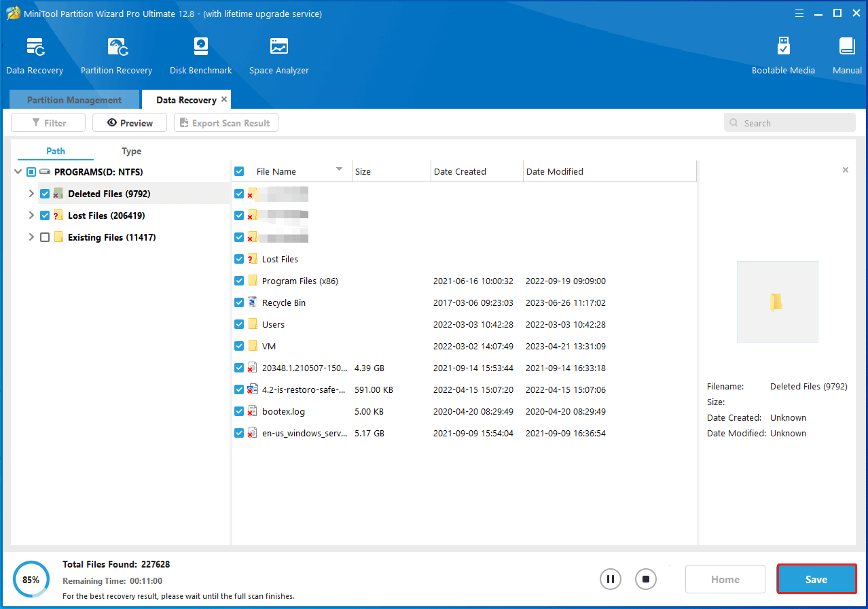Sort by the Date Created column
The height and width of the screenshot is (609, 868).
pyautogui.click(x=477, y=171)
